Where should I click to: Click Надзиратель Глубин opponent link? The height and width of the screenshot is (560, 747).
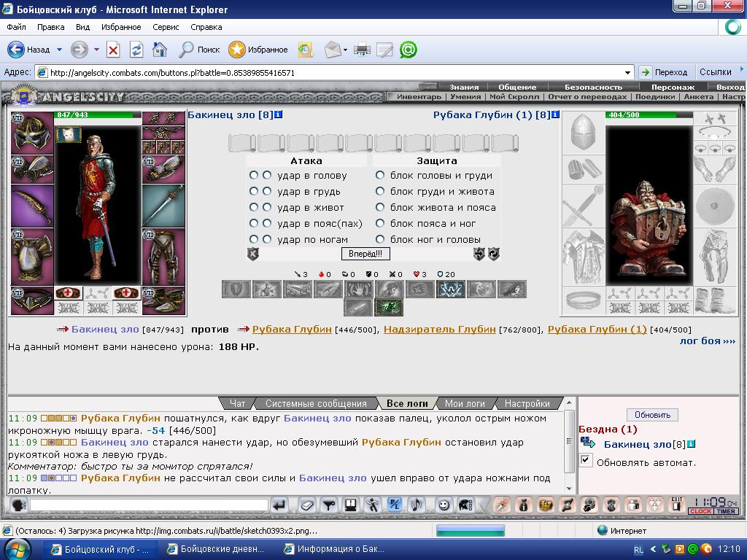[x=440, y=329]
